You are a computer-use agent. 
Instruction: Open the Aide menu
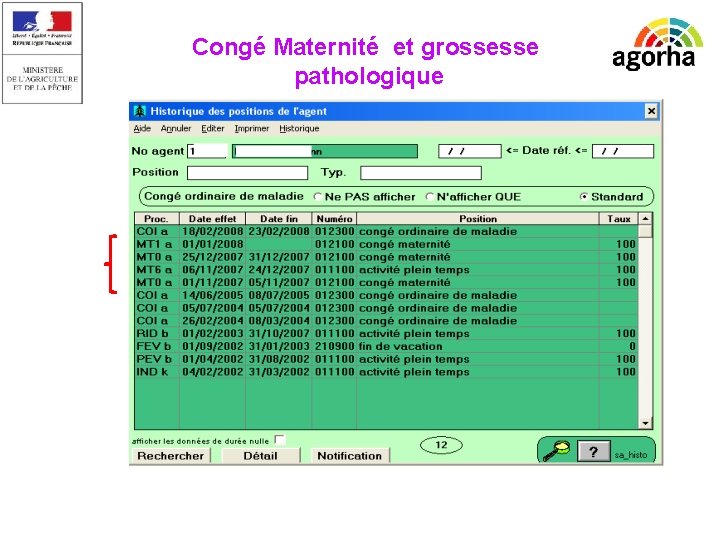142,129
